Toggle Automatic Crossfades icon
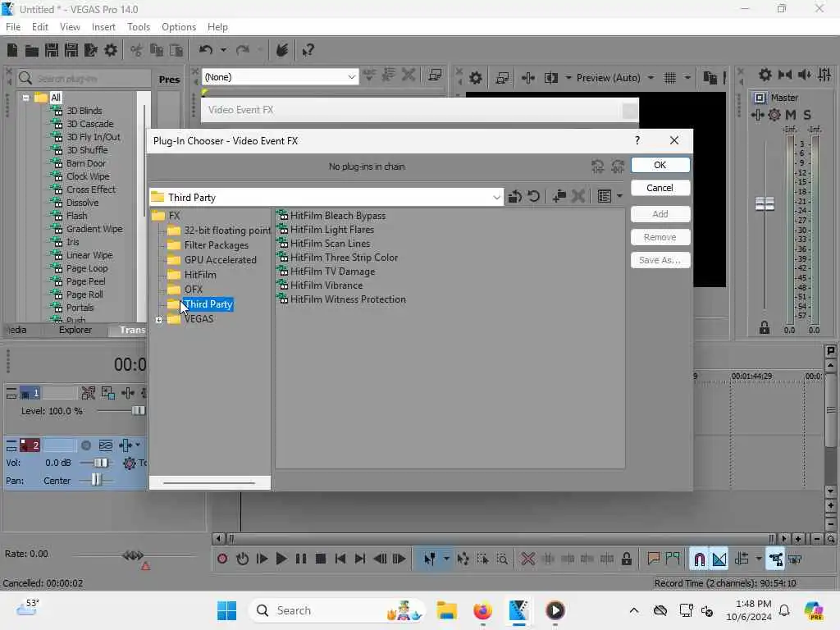Screen dimensions: 840x630 (x=719, y=559)
